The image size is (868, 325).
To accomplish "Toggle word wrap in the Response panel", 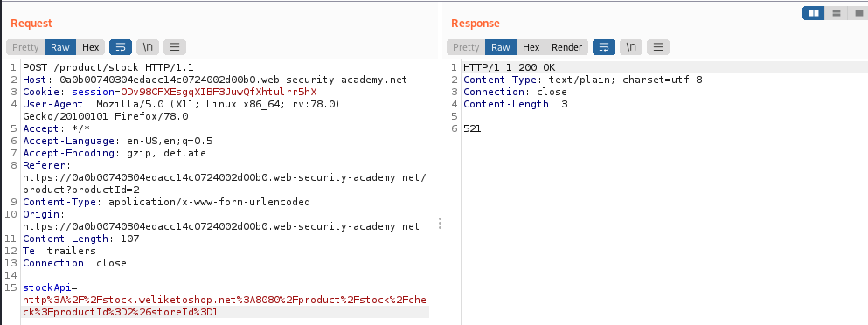I will [x=603, y=47].
